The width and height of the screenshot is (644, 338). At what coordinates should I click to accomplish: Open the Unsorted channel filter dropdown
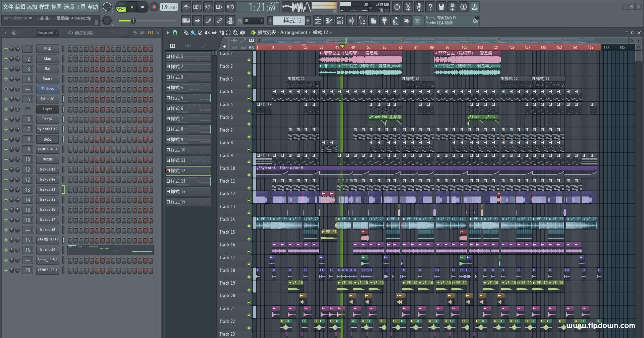(x=47, y=33)
